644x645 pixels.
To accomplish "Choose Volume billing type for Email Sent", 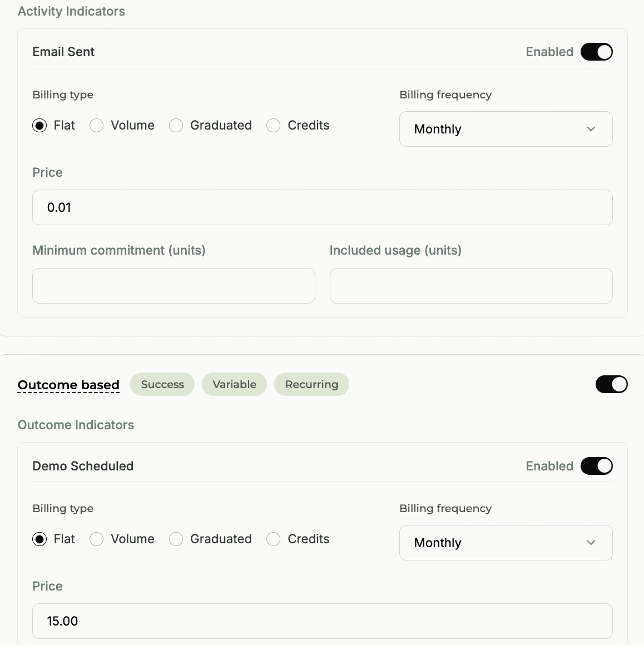I will pos(96,126).
